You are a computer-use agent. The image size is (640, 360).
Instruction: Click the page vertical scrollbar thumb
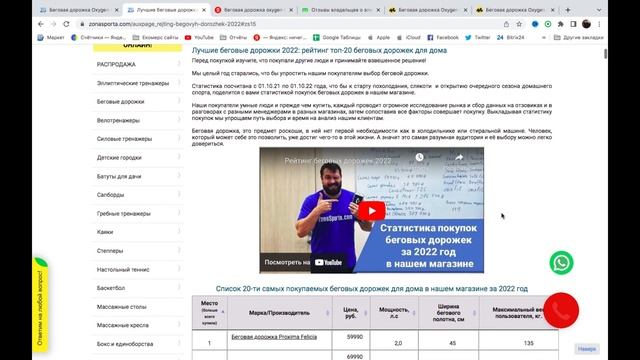[x=605, y=54]
